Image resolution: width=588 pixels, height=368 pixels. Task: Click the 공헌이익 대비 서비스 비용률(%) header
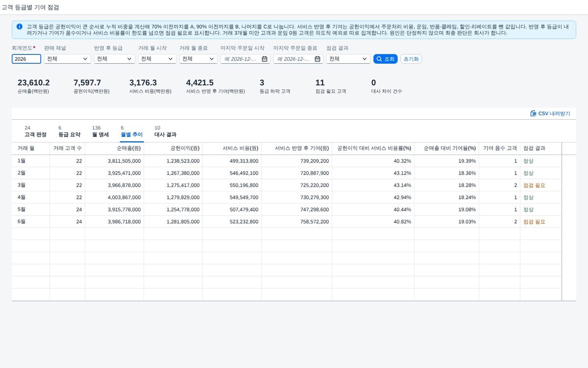pyautogui.click(x=373, y=148)
